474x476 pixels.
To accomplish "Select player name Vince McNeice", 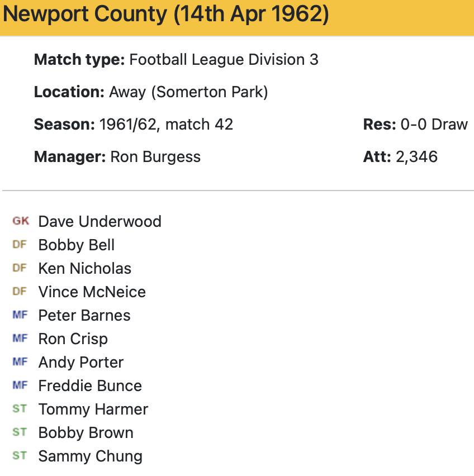I will click(92, 292).
